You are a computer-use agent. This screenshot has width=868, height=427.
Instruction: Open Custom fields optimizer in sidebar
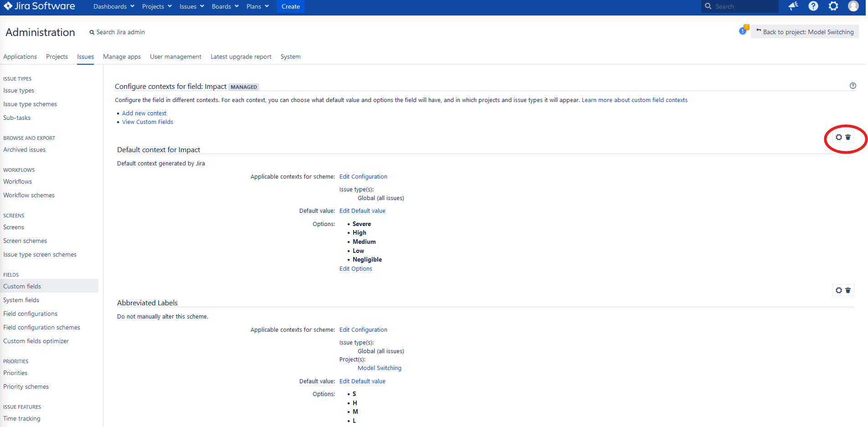[36, 341]
